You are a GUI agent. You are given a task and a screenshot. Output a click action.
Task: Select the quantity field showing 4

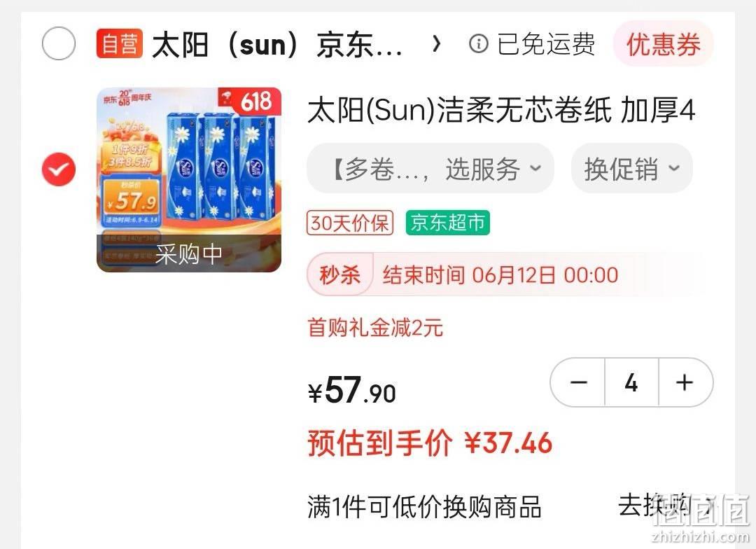631,382
